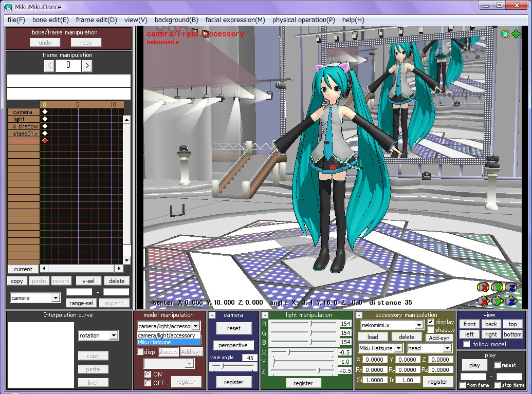
Task: Go to the previous frame arrow
Action: (49, 65)
